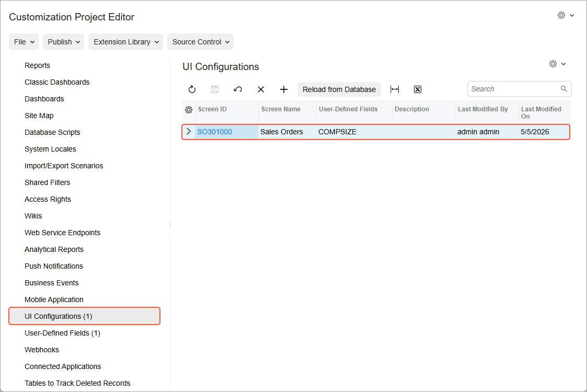Select Reports in the navigation list
The image size is (587, 392).
click(x=38, y=65)
